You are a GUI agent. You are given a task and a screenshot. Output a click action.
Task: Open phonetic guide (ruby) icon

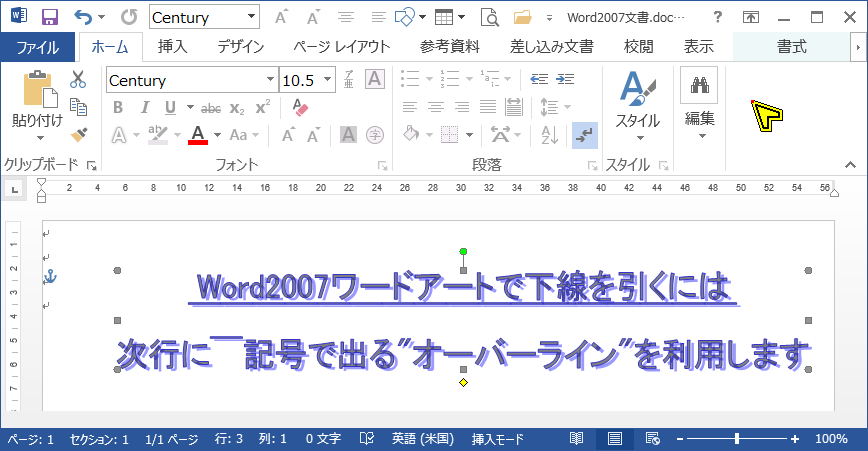tap(349, 79)
